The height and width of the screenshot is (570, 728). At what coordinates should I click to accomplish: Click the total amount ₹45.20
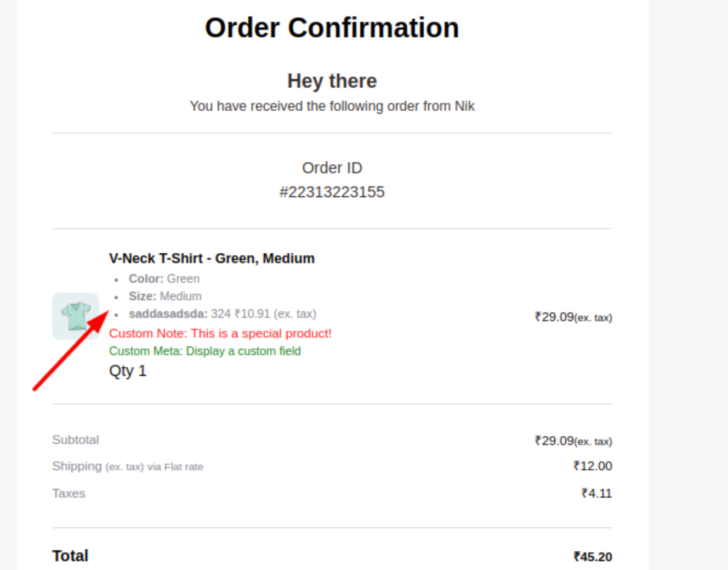593,556
